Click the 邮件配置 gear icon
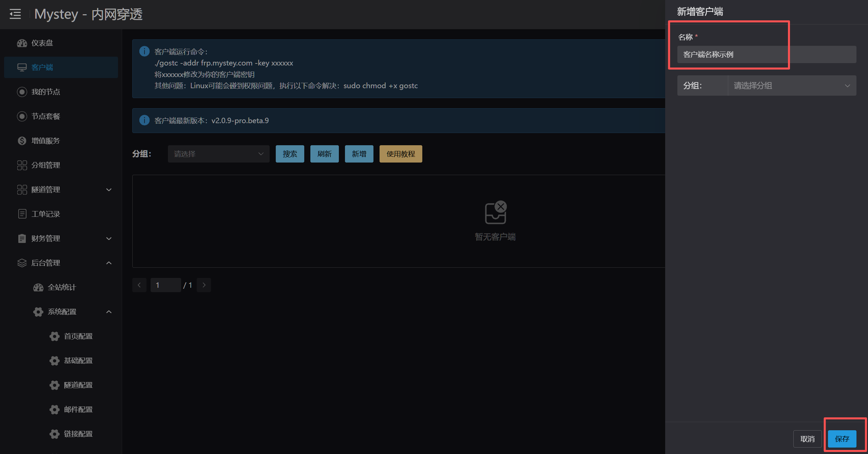 coord(55,410)
